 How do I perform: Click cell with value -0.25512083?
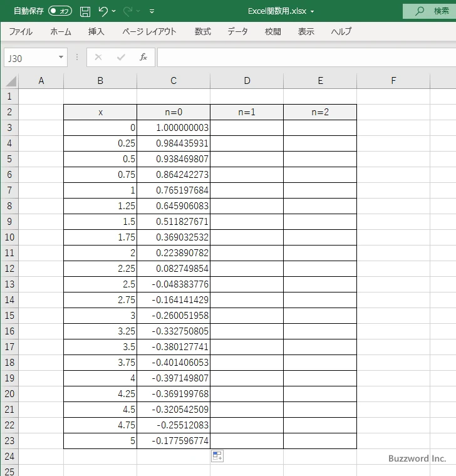tap(174, 425)
